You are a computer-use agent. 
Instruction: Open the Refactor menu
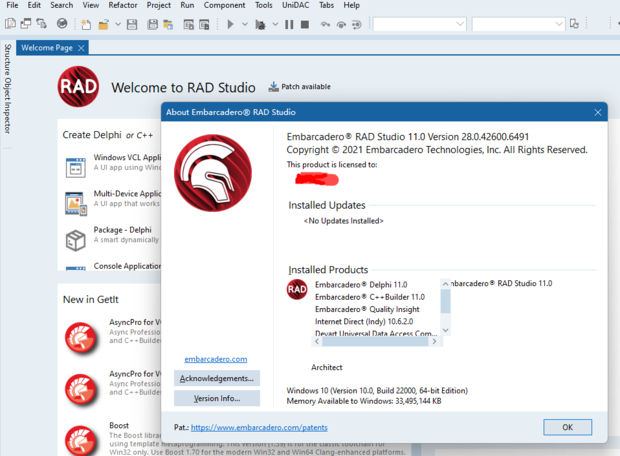coord(123,5)
